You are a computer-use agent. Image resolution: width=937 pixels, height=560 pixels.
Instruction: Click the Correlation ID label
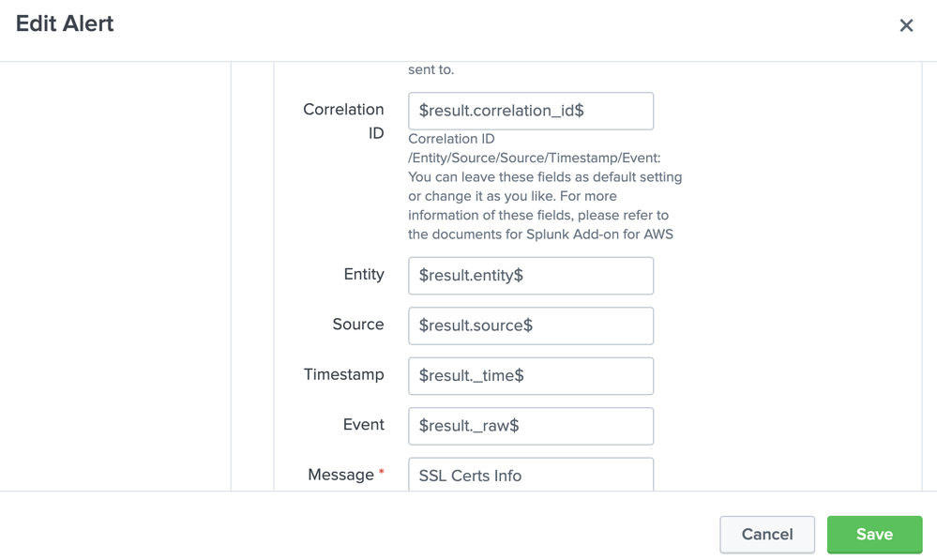[x=343, y=121]
